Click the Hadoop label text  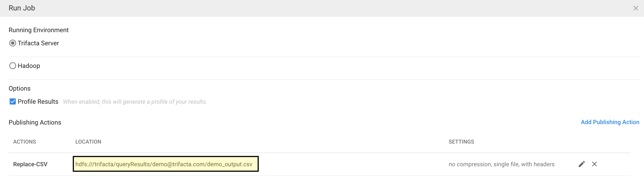tap(29, 66)
